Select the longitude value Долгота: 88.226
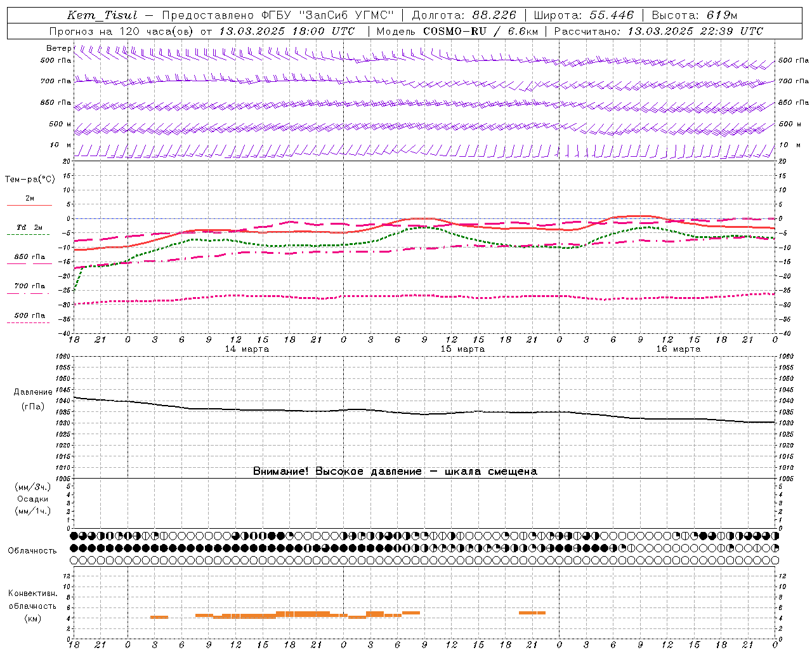The width and height of the screenshot is (812, 650). (464, 15)
